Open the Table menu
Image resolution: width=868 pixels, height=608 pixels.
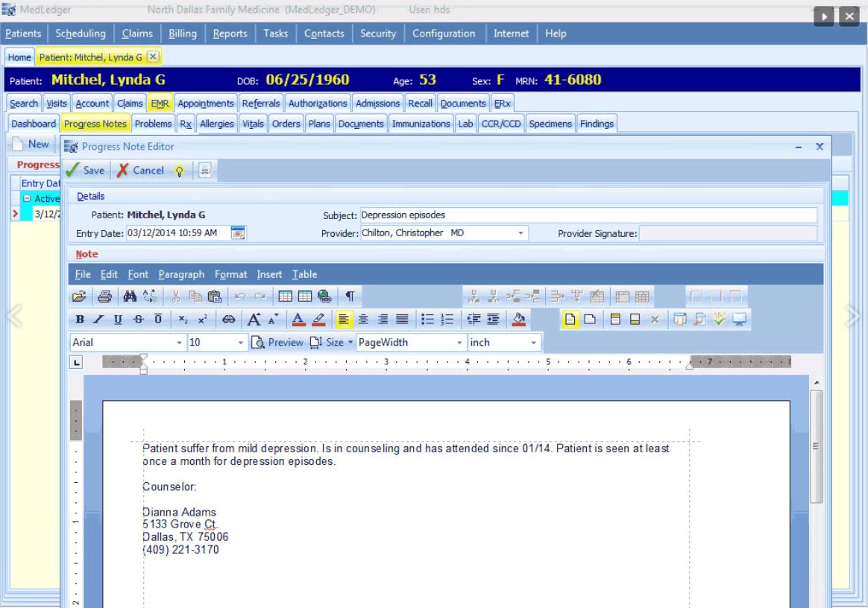304,274
